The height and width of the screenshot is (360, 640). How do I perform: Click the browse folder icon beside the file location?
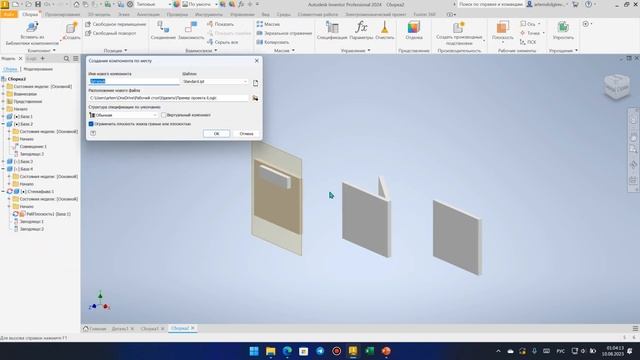(x=255, y=98)
